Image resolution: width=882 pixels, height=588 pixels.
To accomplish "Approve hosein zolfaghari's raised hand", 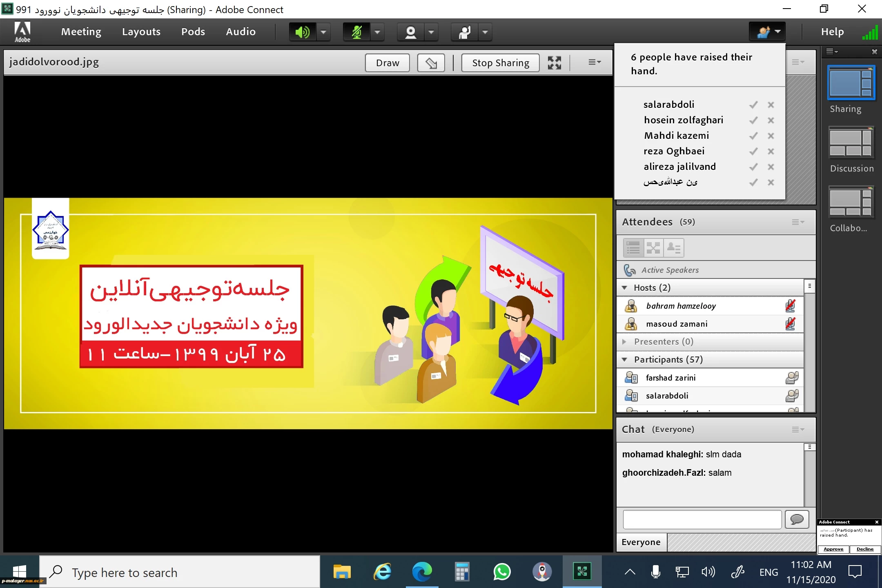I will pos(753,120).
